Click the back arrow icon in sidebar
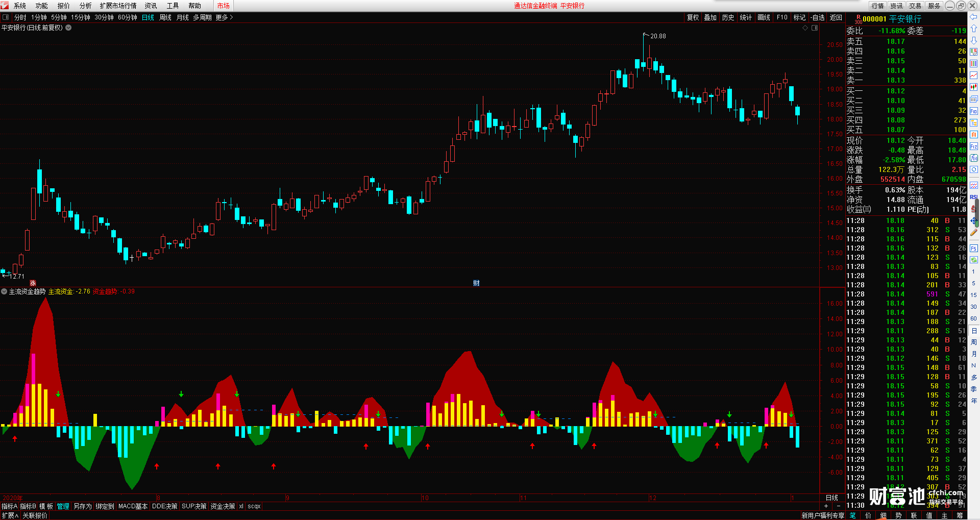 coord(973,17)
